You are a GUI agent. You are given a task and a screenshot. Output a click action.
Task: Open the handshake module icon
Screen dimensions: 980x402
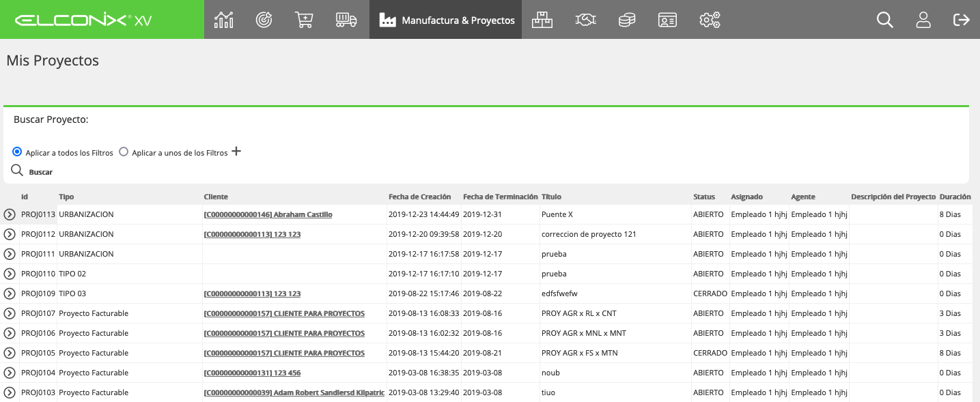[x=585, y=20]
